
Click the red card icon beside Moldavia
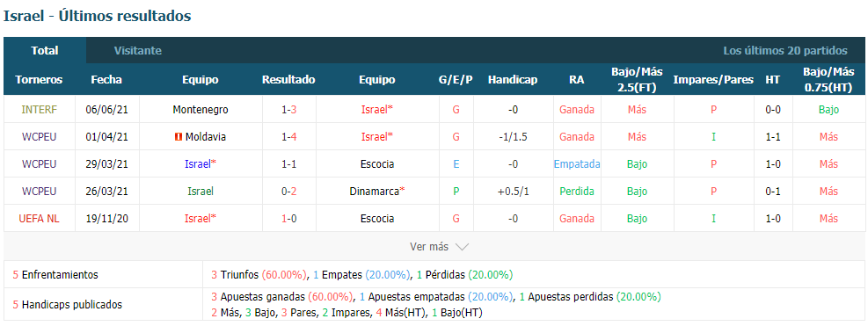pos(179,137)
